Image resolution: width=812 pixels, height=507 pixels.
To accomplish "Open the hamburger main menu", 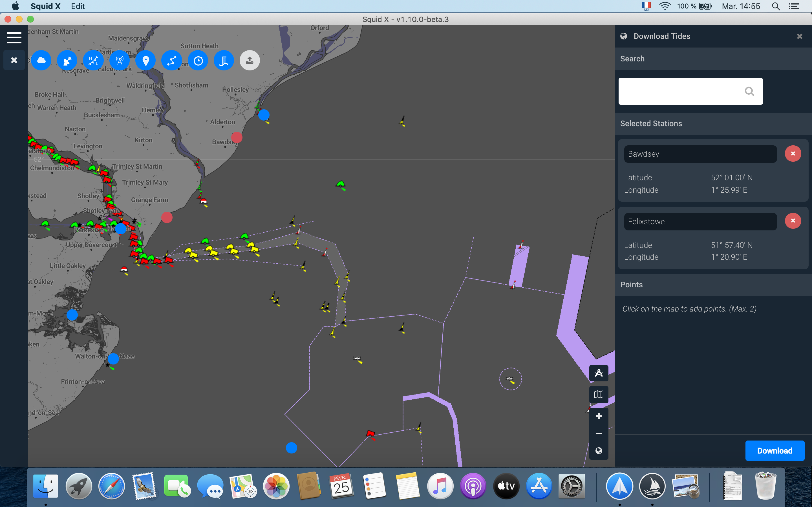I will [x=14, y=37].
